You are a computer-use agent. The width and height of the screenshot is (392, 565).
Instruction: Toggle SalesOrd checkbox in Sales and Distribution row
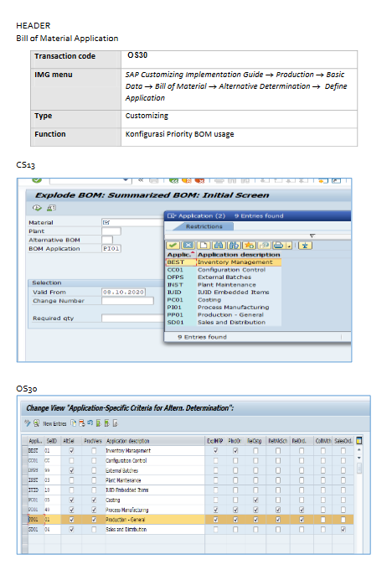pyautogui.click(x=343, y=529)
